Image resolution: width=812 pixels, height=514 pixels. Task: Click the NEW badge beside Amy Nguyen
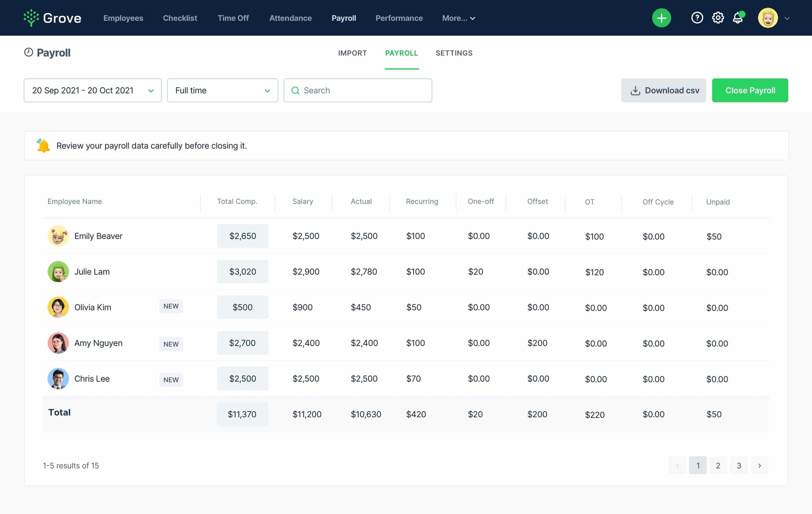[171, 344]
